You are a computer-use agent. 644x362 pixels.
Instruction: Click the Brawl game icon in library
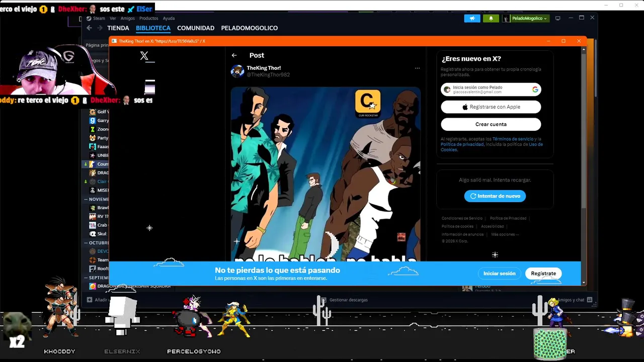93,208
